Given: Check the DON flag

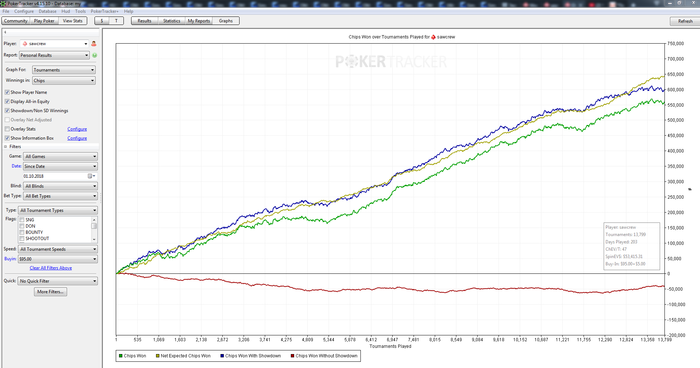Looking at the screenshot, I should (21, 226).
